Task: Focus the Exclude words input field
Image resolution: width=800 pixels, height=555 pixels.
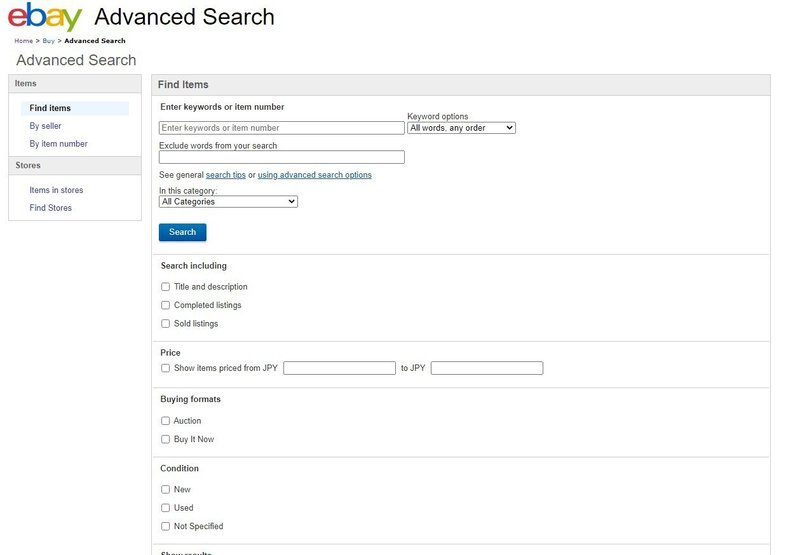Action: click(x=282, y=157)
